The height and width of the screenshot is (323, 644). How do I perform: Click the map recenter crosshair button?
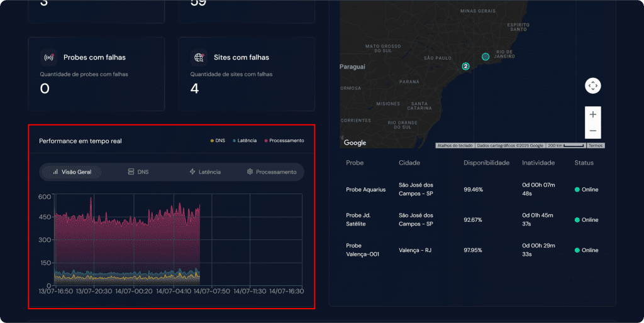[592, 86]
